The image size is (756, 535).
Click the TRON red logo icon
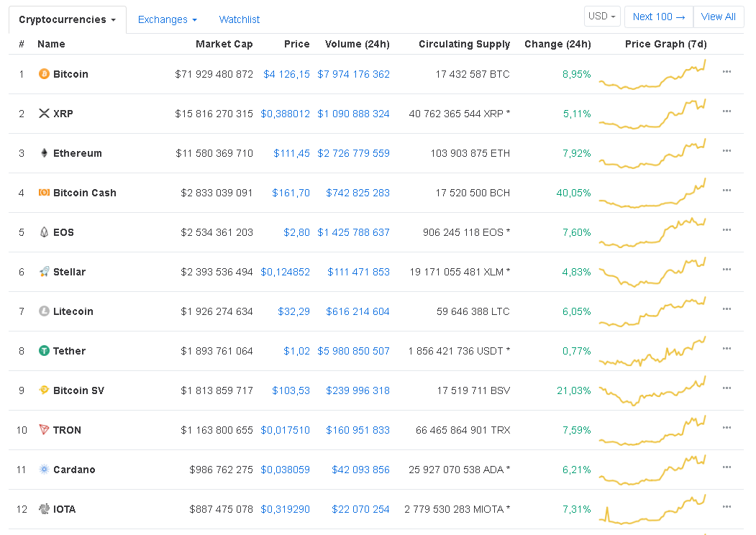(x=44, y=430)
